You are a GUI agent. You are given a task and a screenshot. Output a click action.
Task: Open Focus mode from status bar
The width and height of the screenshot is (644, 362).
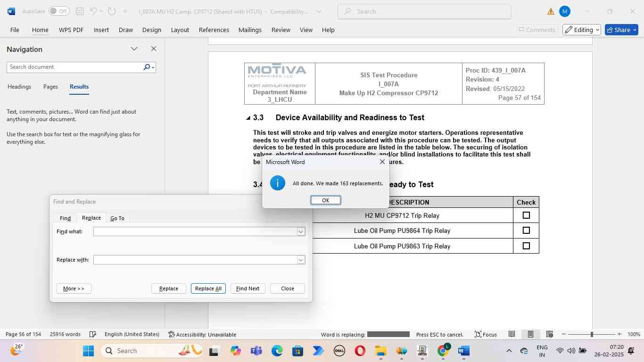[485, 334]
